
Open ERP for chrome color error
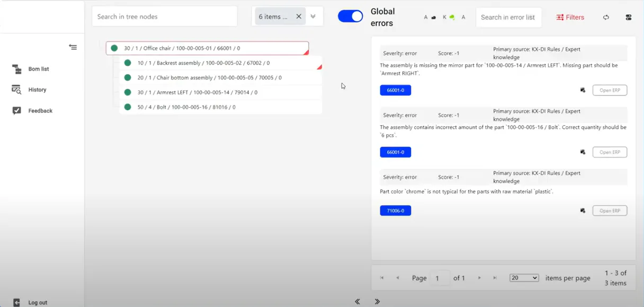click(610, 210)
